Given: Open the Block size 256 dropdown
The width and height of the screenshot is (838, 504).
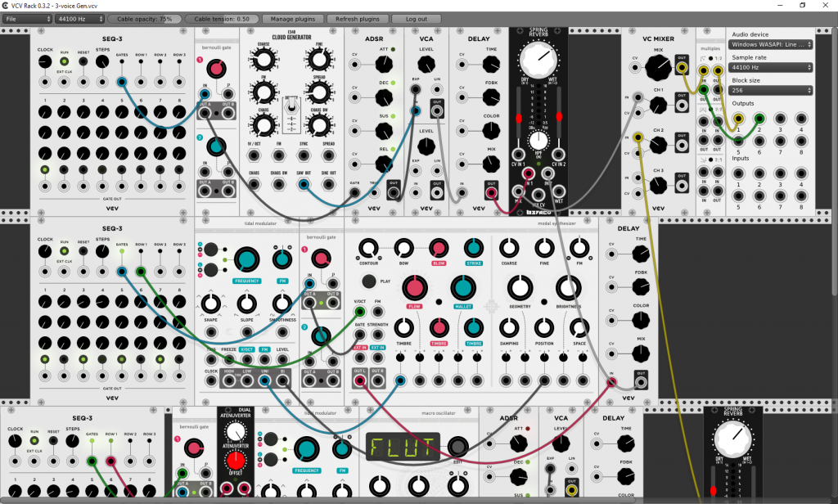Looking at the screenshot, I should point(770,90).
